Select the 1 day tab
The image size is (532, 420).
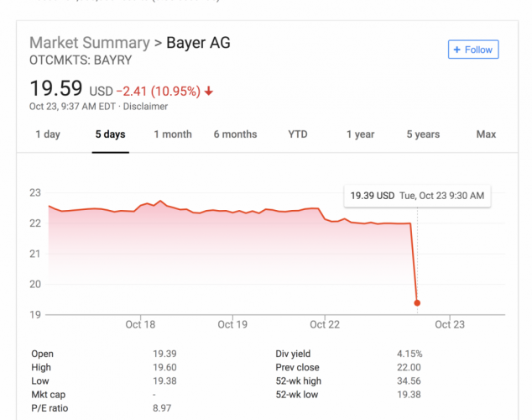tap(48, 134)
